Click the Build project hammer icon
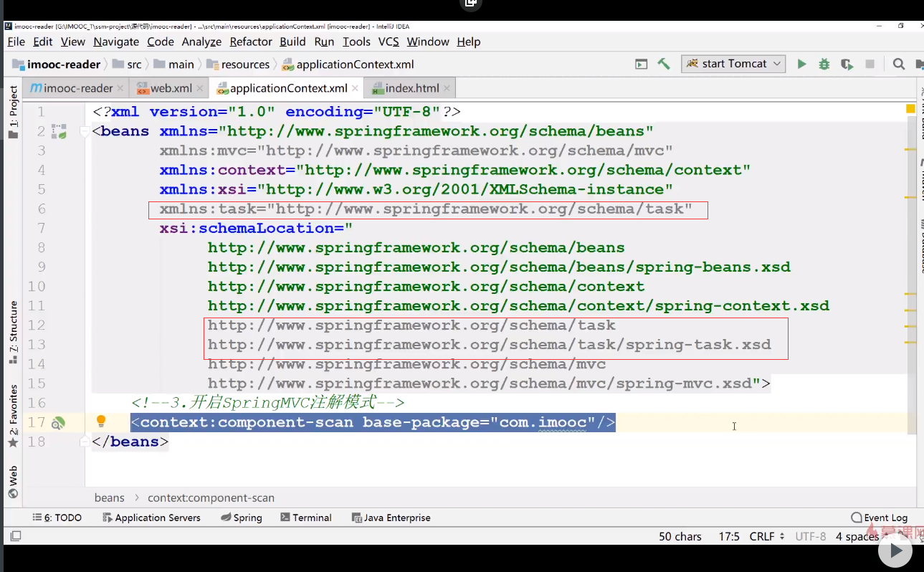The width and height of the screenshot is (924, 572). (664, 64)
